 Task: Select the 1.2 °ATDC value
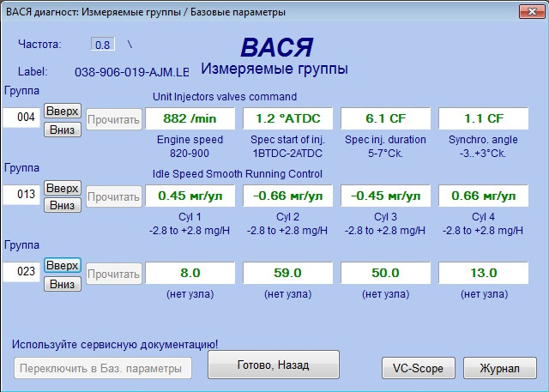pos(288,118)
